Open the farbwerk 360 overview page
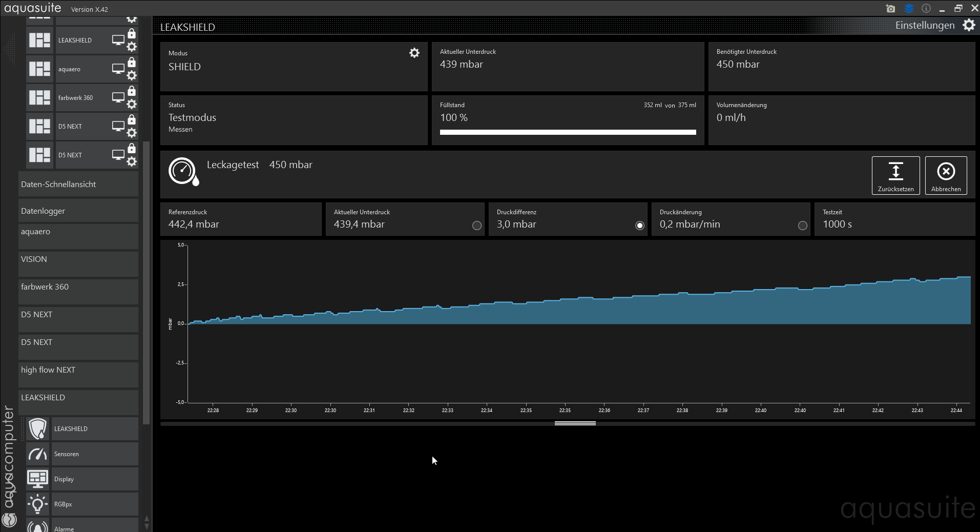Image resolution: width=980 pixels, height=532 pixels. point(75,98)
